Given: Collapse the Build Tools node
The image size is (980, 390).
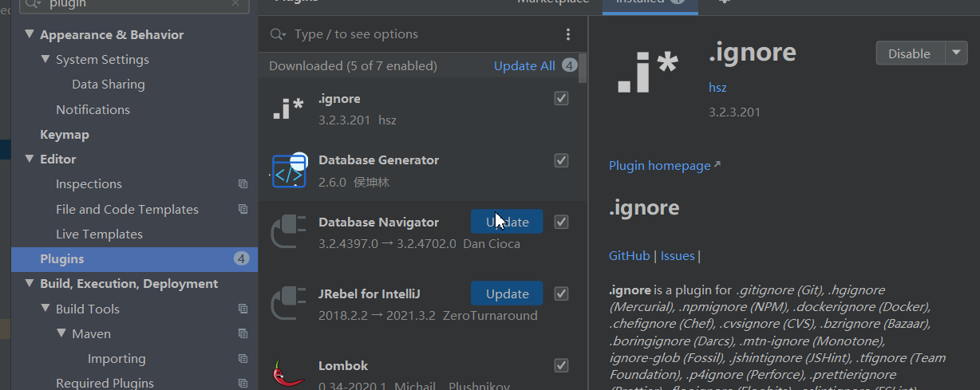Looking at the screenshot, I should (45, 309).
